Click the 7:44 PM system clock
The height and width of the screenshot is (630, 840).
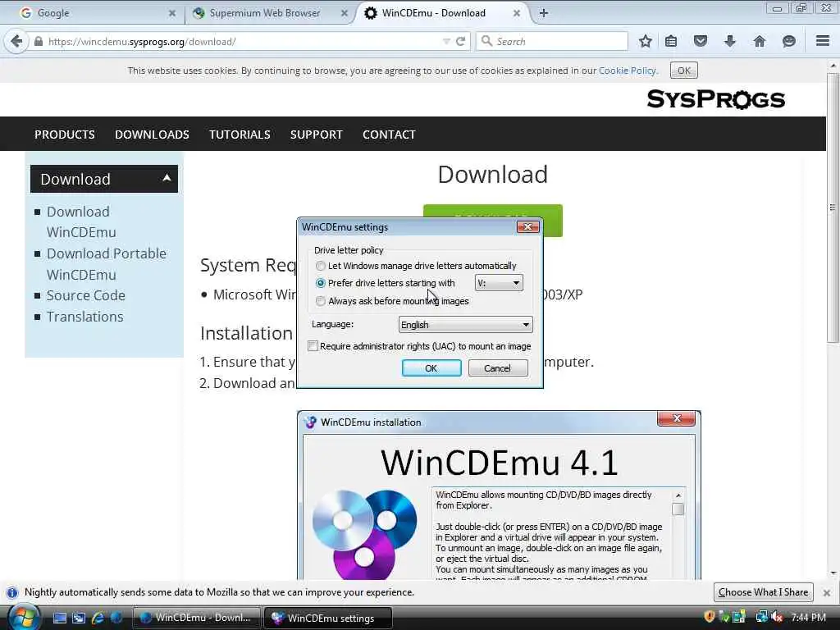click(x=808, y=617)
